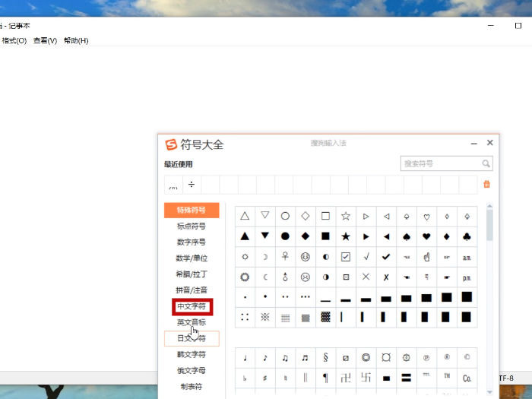Choose the Co. symbol
The height and width of the screenshot is (399, 532).
[467, 378]
